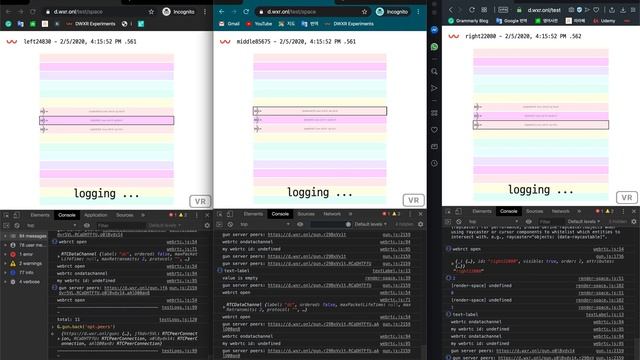Open DWXR Experiments bookmark in left browser

[91, 24]
